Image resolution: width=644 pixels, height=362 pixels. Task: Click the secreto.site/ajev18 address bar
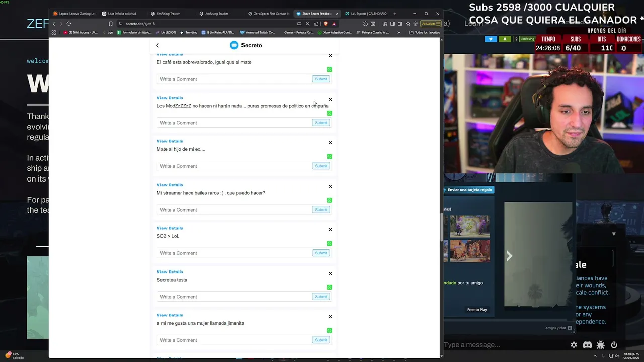(x=206, y=24)
